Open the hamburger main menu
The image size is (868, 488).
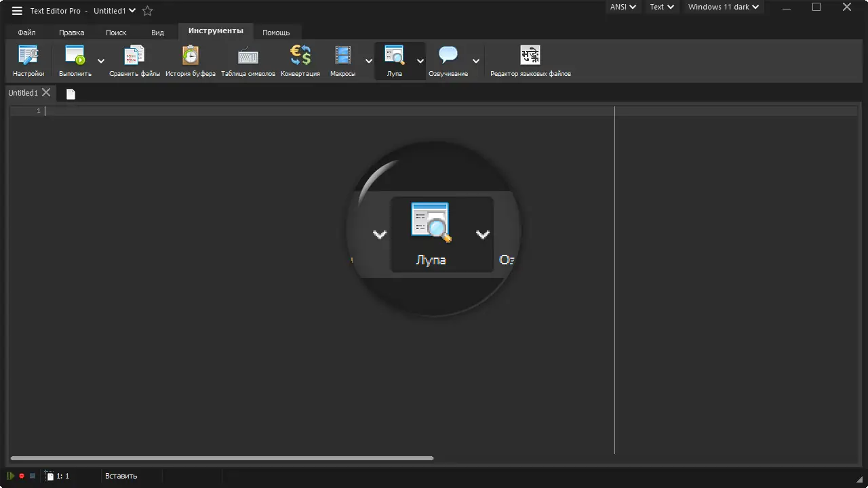pos(17,11)
